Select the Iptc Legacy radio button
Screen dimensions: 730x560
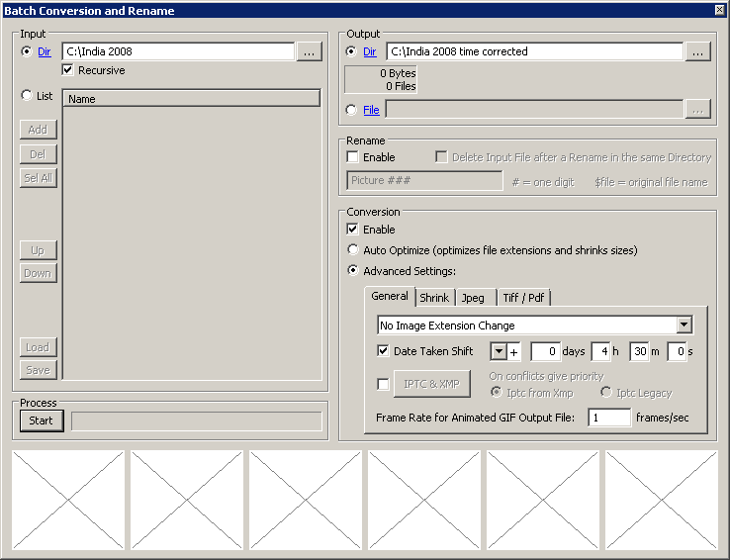[605, 393]
